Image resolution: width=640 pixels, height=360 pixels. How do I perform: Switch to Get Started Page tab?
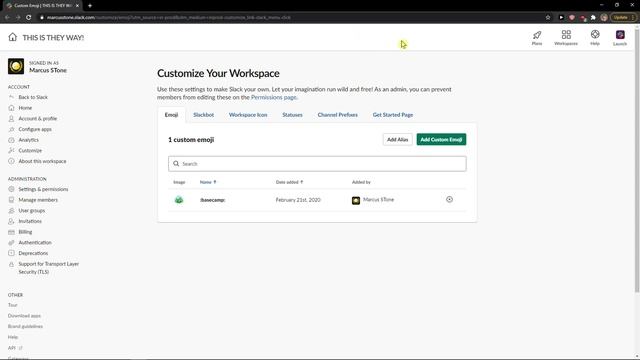tap(393, 115)
